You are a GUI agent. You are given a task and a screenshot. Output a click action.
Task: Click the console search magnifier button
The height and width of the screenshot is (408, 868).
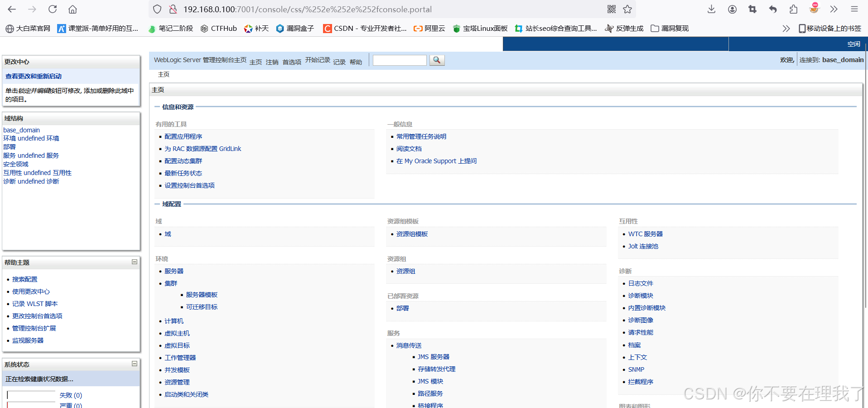[437, 60]
